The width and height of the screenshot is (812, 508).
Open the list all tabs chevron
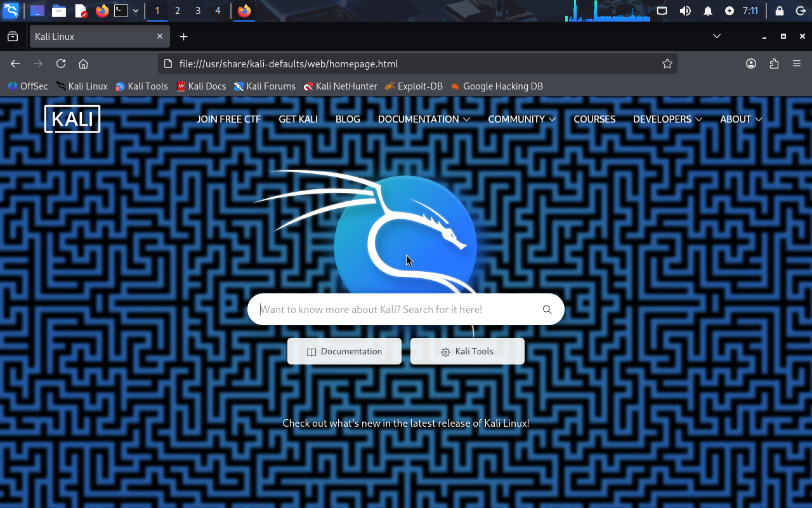[x=717, y=36]
